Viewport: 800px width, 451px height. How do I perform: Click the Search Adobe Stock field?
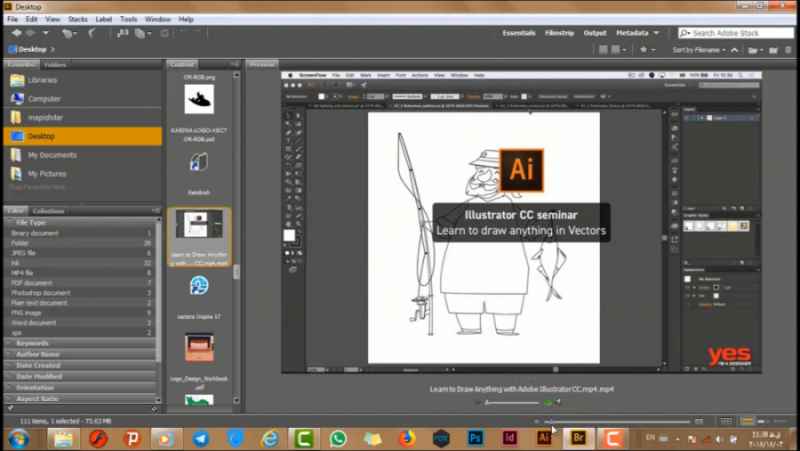coord(736,33)
